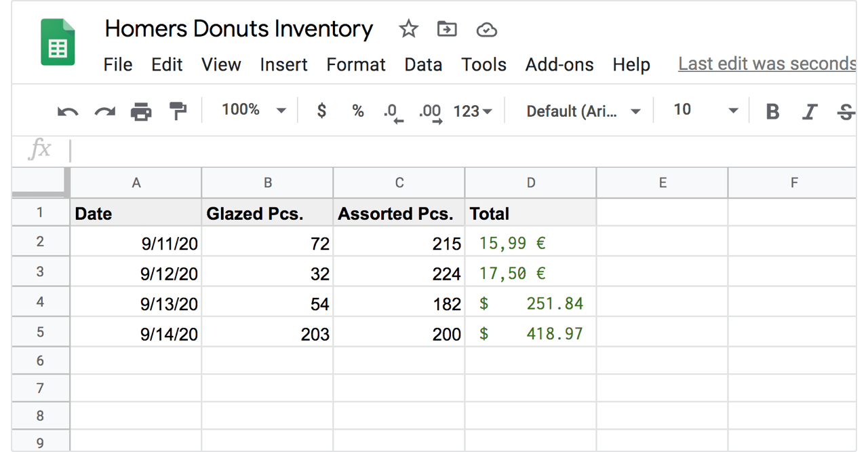Select row 7 header
Screen dimensions: 868x452
coord(41,388)
